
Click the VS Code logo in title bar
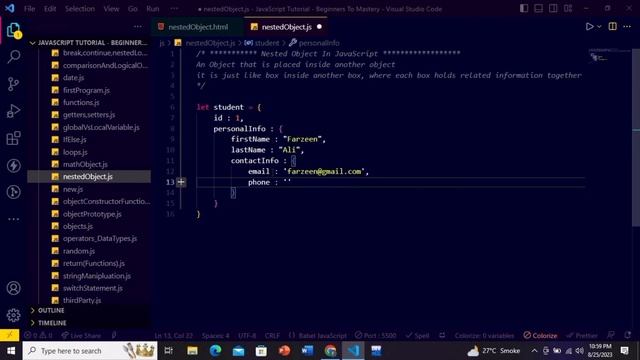click(x=10, y=8)
